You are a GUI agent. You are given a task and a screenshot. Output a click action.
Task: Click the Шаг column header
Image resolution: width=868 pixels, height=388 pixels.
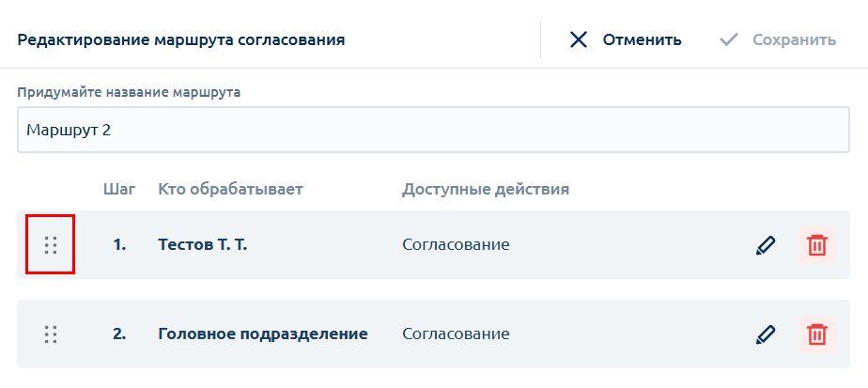click(119, 190)
